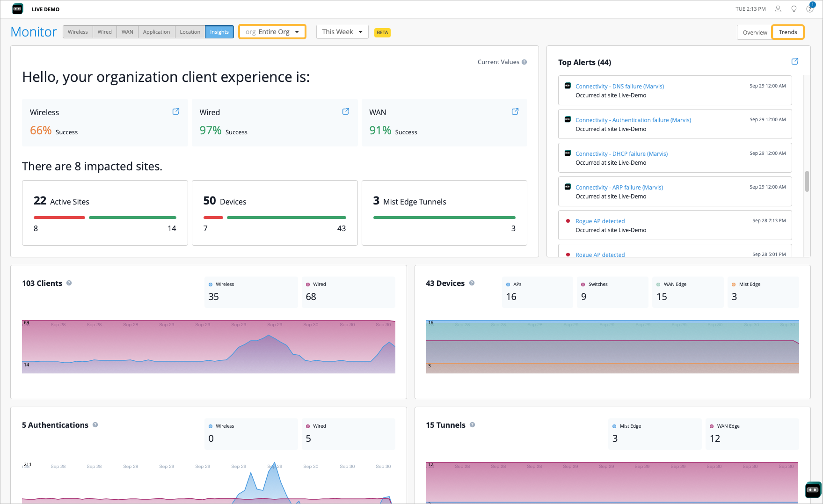Open the Connectivity DNS failure alert link
The width and height of the screenshot is (823, 504).
point(619,86)
